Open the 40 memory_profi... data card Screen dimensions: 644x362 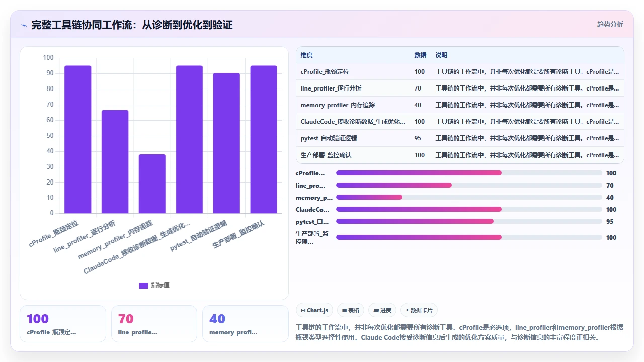click(x=246, y=324)
